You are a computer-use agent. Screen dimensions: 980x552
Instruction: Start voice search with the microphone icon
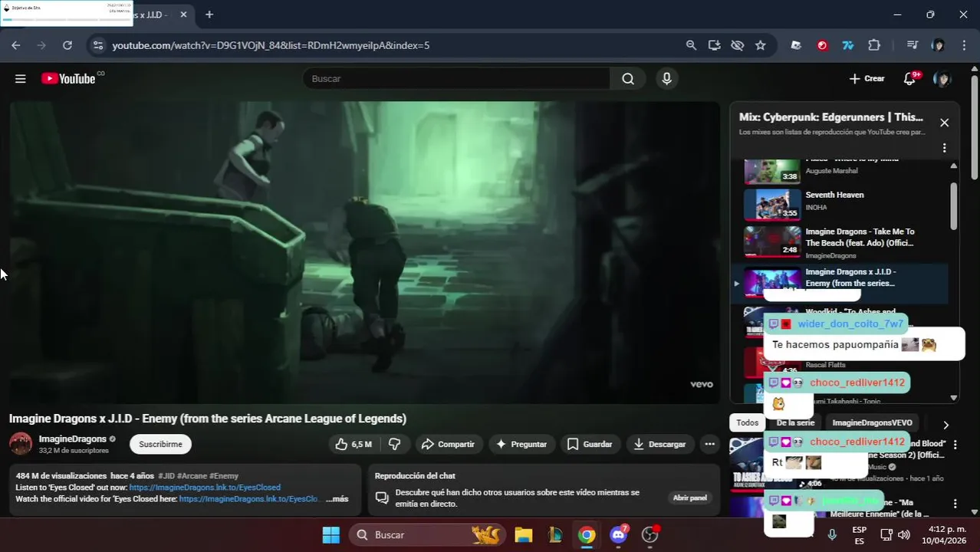click(666, 79)
